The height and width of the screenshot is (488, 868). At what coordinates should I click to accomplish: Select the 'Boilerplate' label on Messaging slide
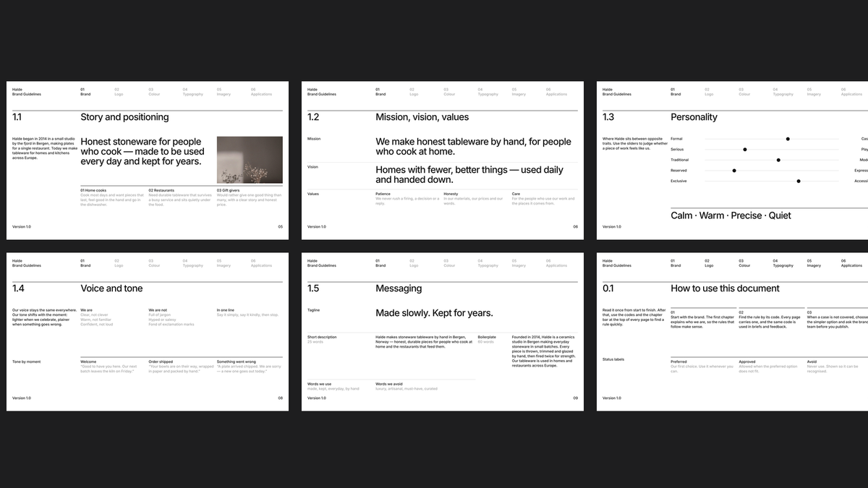(x=487, y=337)
